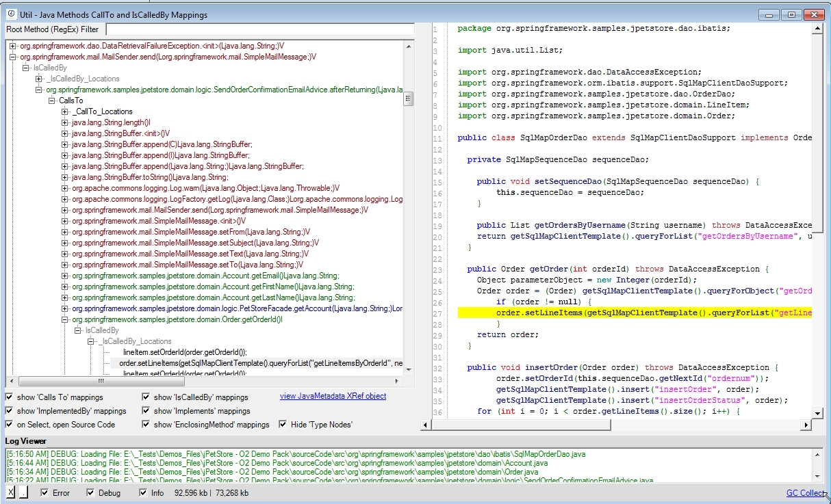Select the Account.getLastName() tree row
Screen dimensions: 831x504
[213, 297]
